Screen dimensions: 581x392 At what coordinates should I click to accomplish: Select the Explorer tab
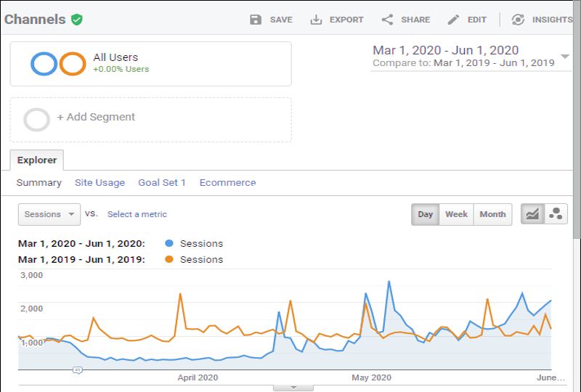coord(37,160)
